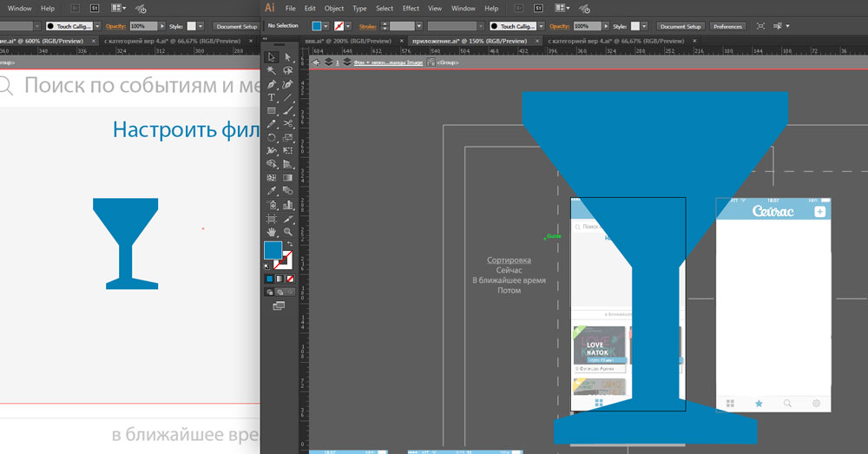Click the large blue Fill swatch in tools panel
868x454 pixels.
(x=273, y=250)
